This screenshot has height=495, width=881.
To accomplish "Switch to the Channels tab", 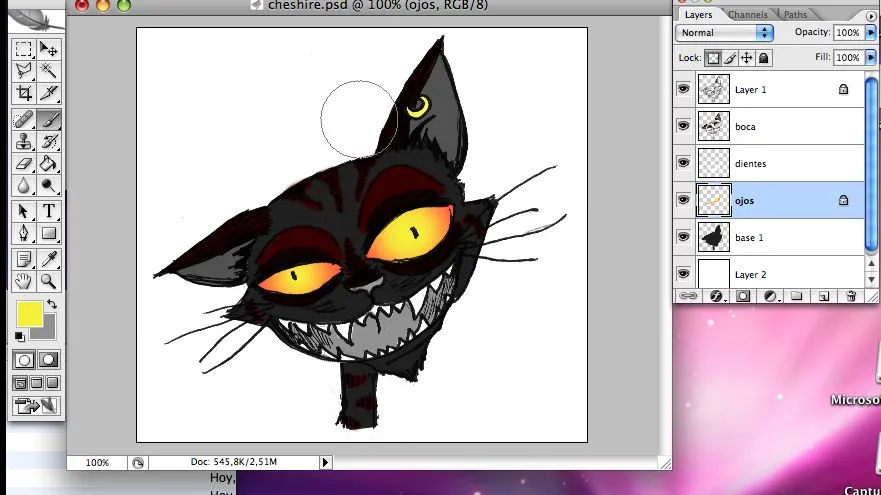I will click(748, 15).
